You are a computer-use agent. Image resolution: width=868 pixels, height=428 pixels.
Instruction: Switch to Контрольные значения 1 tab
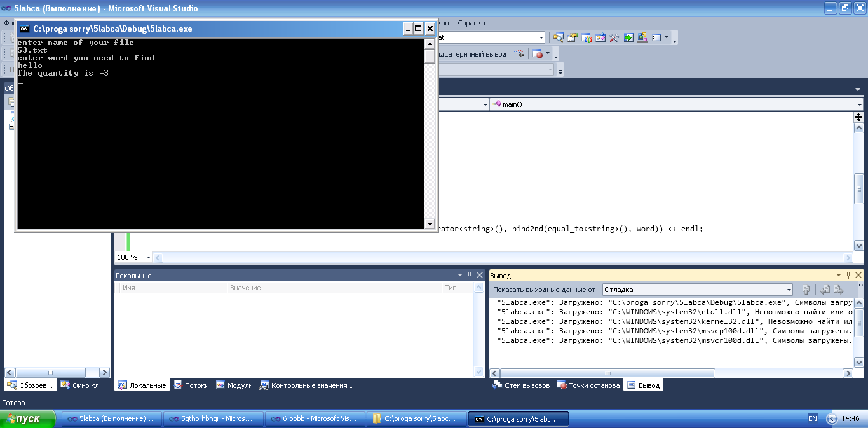pyautogui.click(x=306, y=385)
